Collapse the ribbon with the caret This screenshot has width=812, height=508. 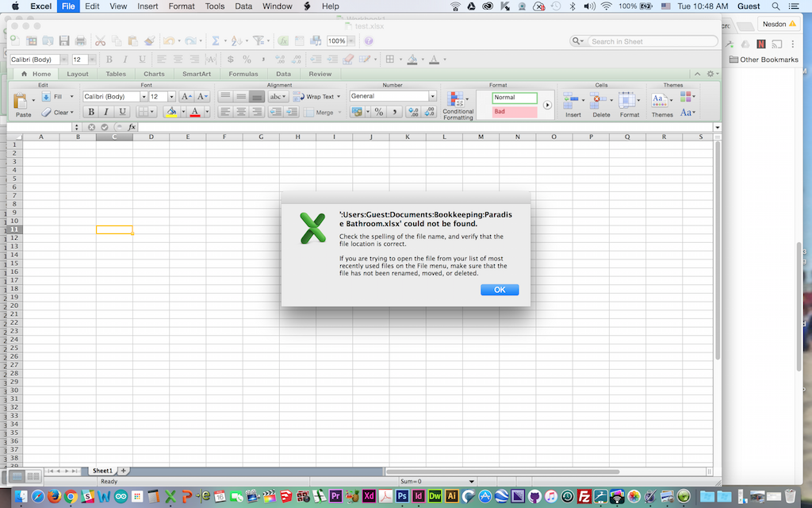[x=697, y=74]
